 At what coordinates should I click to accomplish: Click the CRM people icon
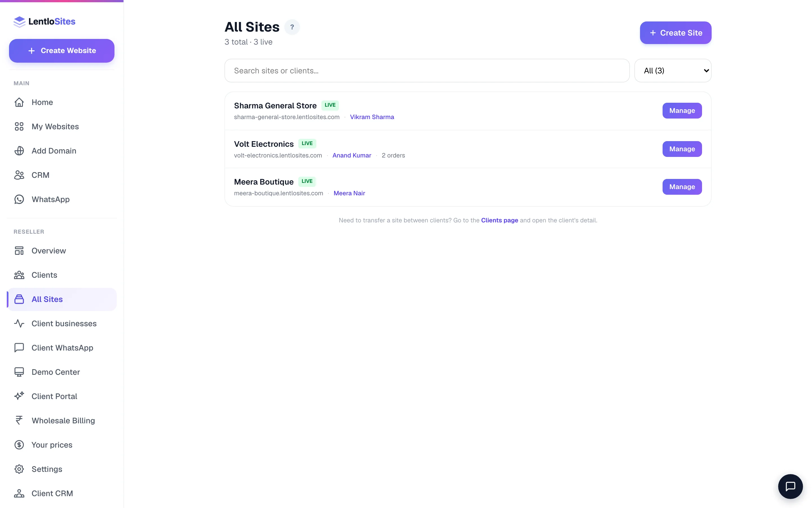point(19,175)
